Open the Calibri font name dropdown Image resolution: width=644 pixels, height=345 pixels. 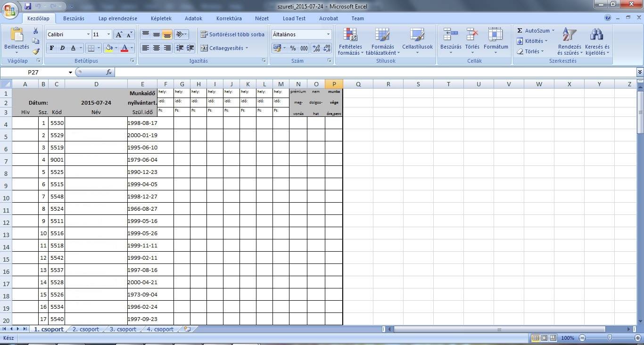click(88, 34)
